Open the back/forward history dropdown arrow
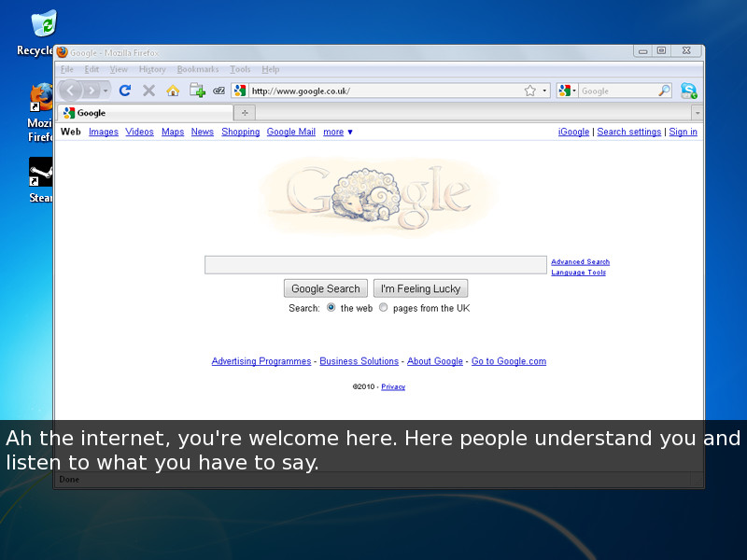The image size is (747, 560). (x=106, y=91)
